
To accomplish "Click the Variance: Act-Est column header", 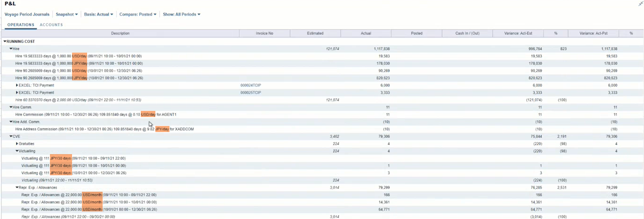I will (x=517, y=33).
